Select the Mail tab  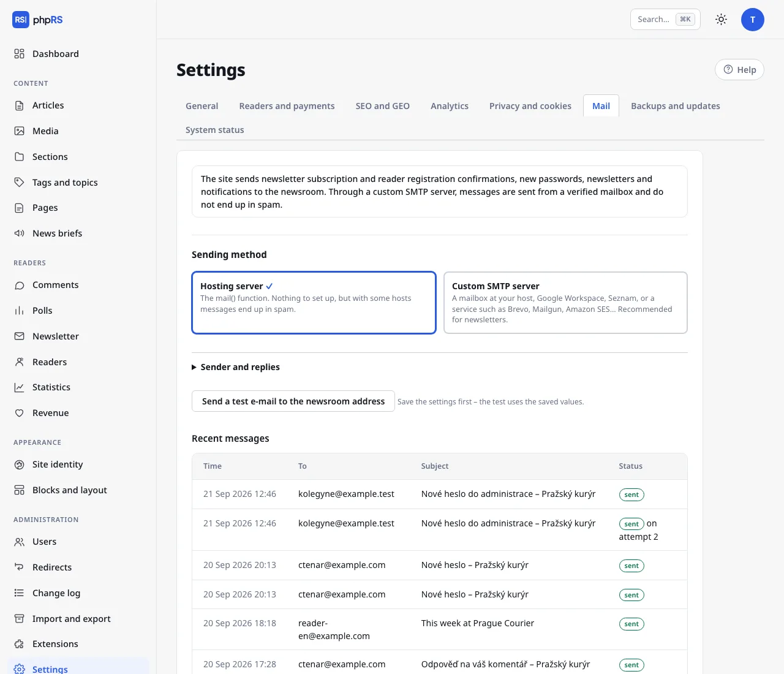[x=601, y=106]
